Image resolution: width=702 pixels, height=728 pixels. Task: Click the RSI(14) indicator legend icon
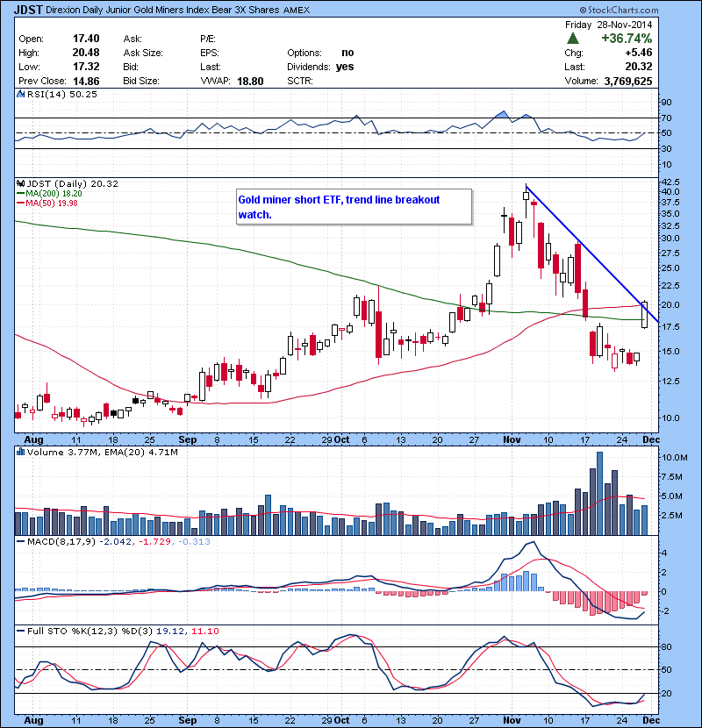click(x=20, y=94)
